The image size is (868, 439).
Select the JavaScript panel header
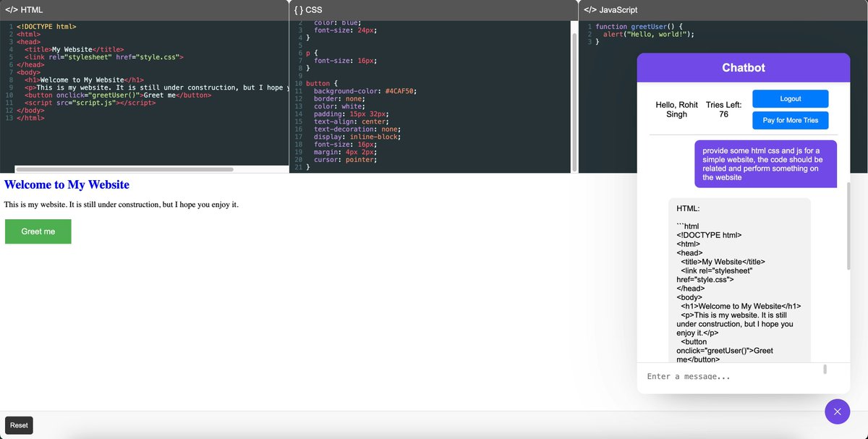coord(723,10)
